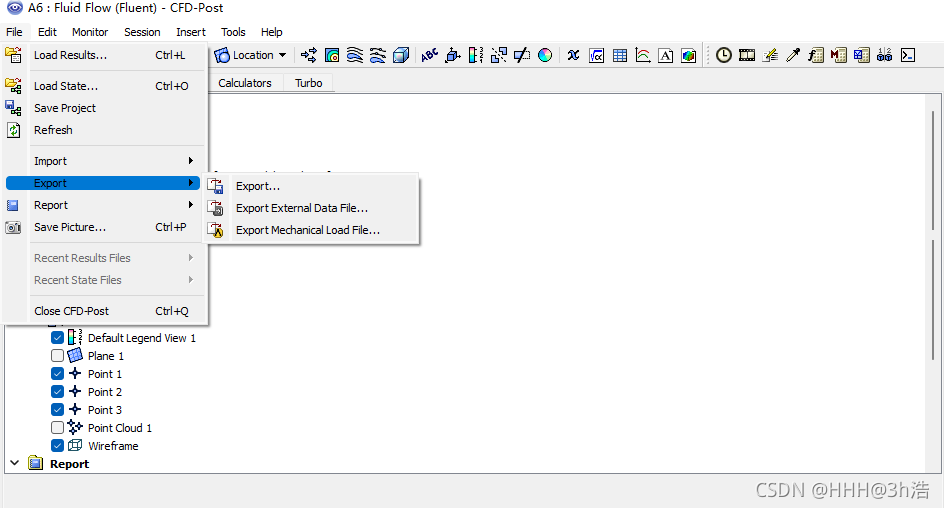Viewport: 944px width, 508px height.
Task: Open the Session menu
Action: point(142,32)
